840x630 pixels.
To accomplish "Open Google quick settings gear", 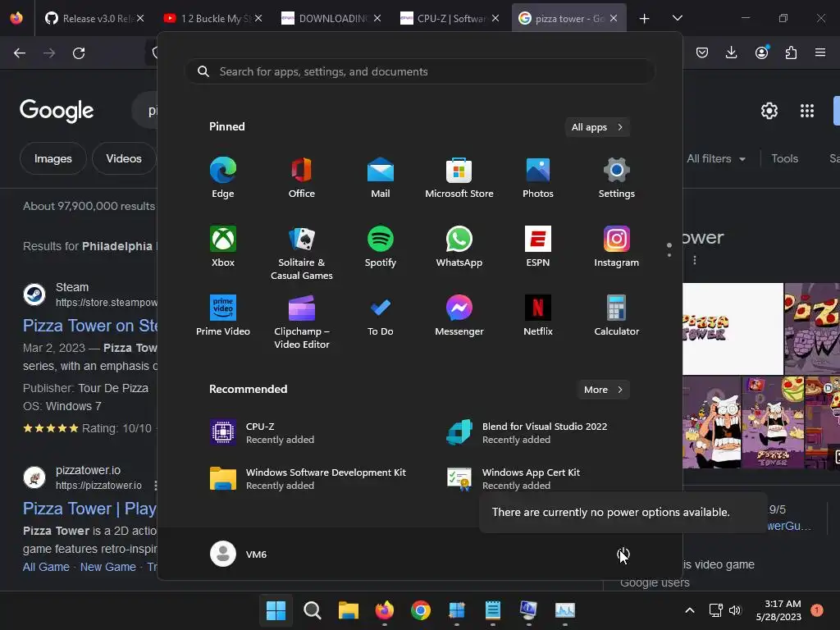I will point(769,111).
